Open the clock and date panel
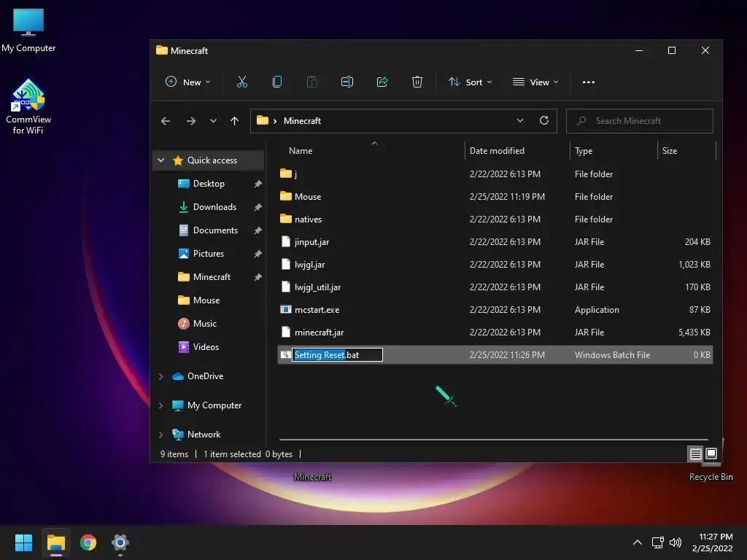The image size is (747, 560). (712, 542)
